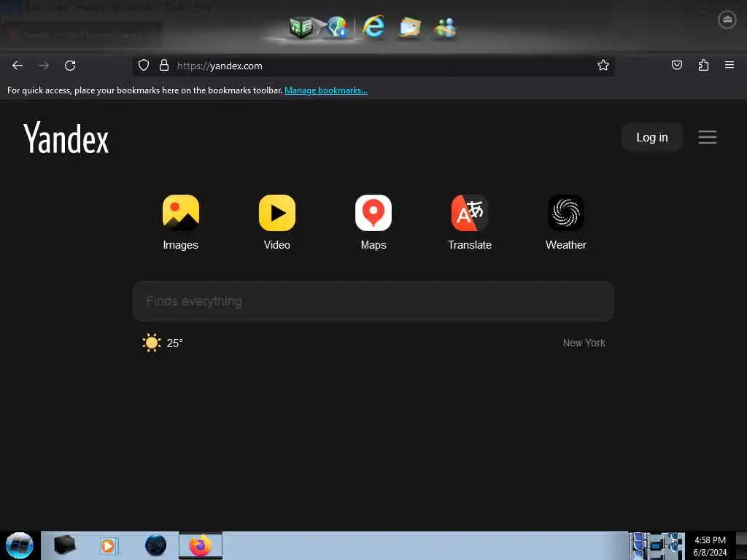The image size is (747, 560).
Task: Bookmark this page with the star icon
Action: click(603, 65)
